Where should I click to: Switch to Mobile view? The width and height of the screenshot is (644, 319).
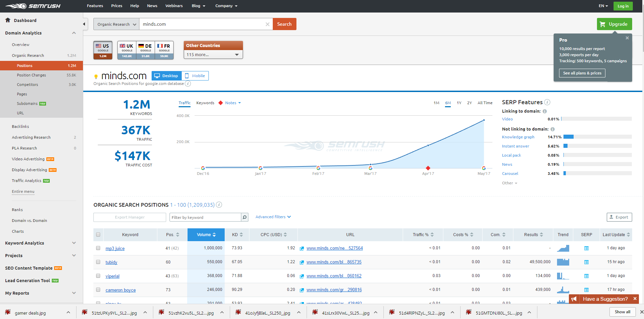[195, 76]
